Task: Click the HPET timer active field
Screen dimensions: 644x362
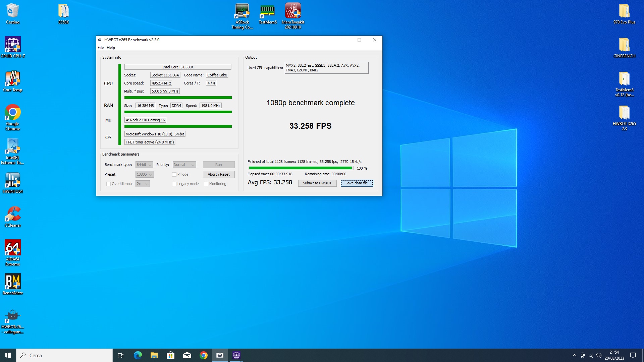Action: point(150,142)
